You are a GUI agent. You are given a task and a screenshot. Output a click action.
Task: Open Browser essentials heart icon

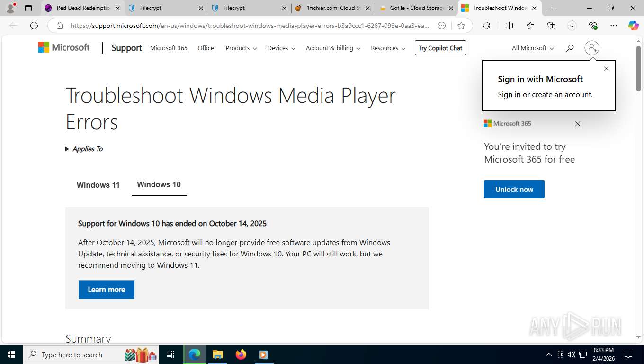tap(593, 26)
